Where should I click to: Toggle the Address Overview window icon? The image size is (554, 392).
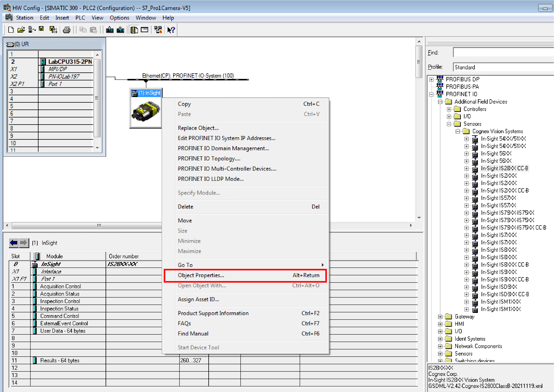point(144,30)
